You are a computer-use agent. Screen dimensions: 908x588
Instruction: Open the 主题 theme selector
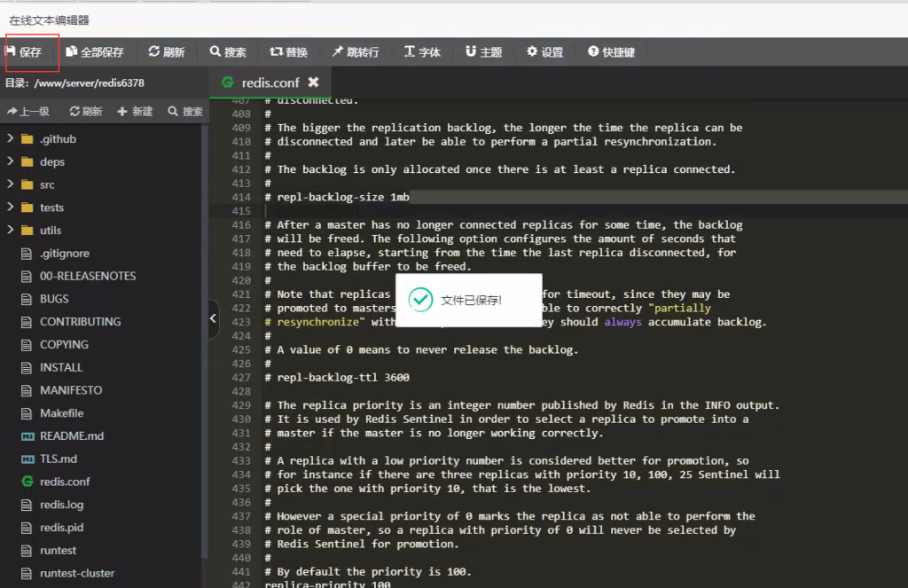pos(483,52)
